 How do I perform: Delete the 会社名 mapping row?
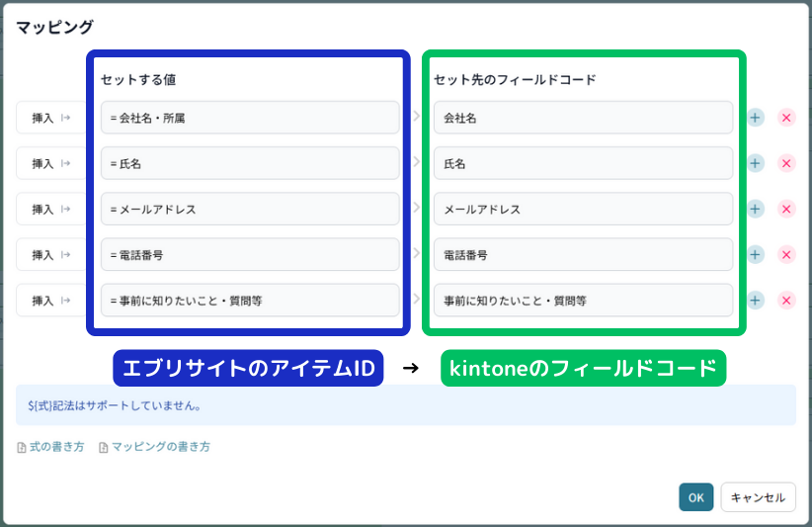pos(786,118)
